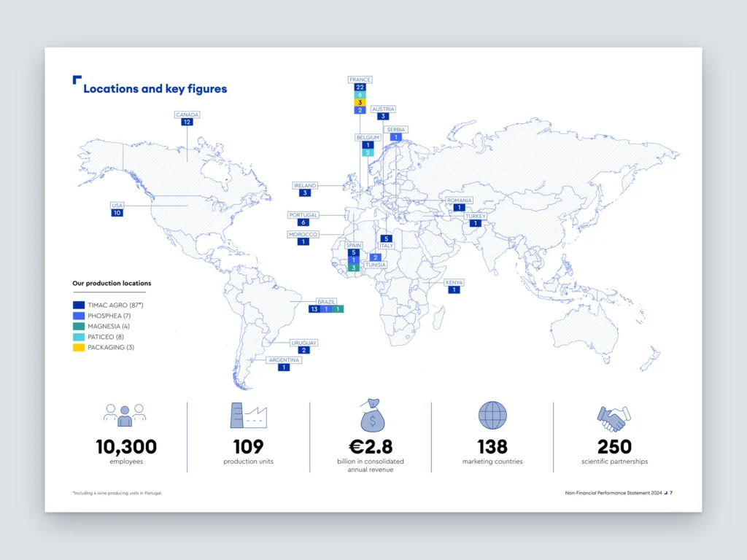Click the 250 scientific partnerships figure
Screen dimensions: 747x560
pyautogui.click(x=614, y=447)
